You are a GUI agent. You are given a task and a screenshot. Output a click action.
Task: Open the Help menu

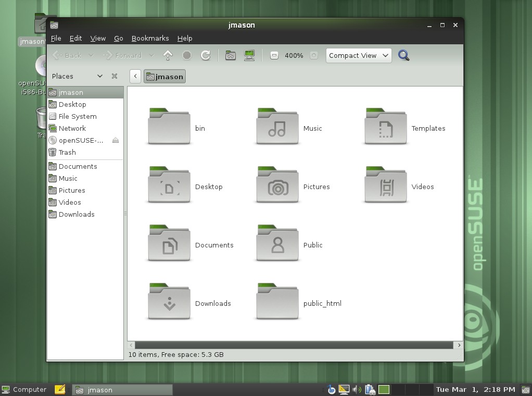coord(185,38)
